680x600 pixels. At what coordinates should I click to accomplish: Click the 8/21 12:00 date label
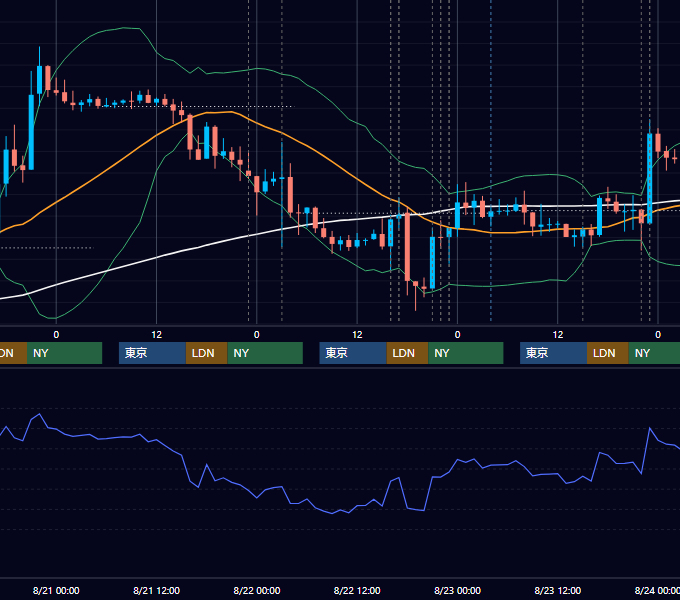click(x=156, y=590)
